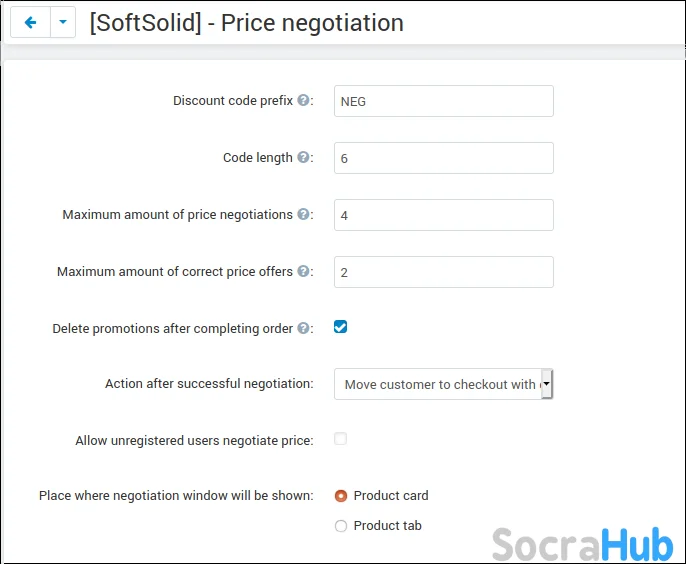Click the Discount code prefix input field

(x=444, y=101)
